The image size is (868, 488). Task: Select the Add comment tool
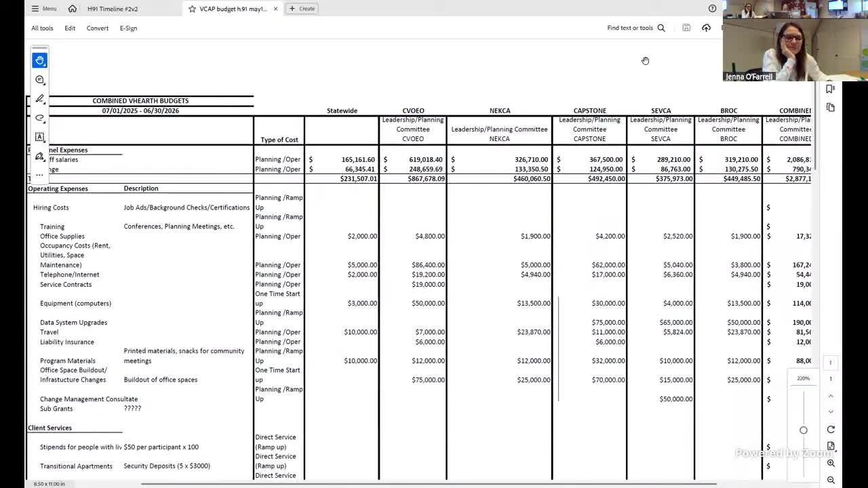40,80
